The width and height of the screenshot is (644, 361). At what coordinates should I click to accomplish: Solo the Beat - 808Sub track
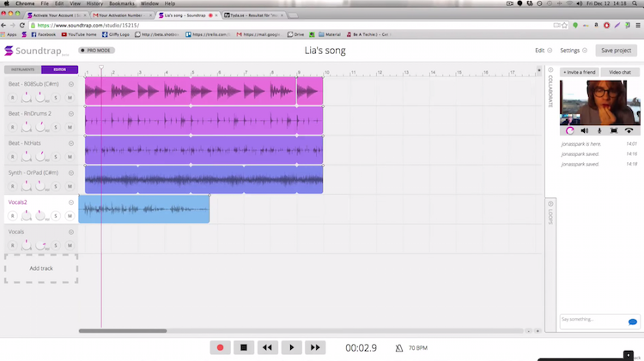click(56, 98)
